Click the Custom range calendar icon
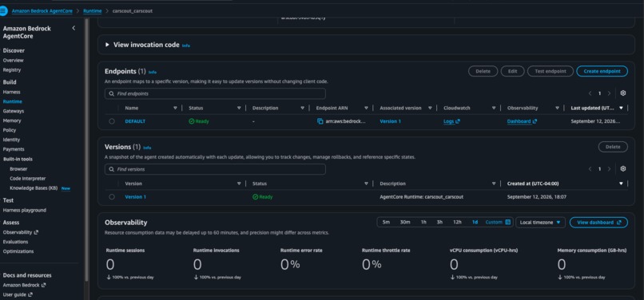Image resolution: width=644 pixels, height=300 pixels. 507,222
